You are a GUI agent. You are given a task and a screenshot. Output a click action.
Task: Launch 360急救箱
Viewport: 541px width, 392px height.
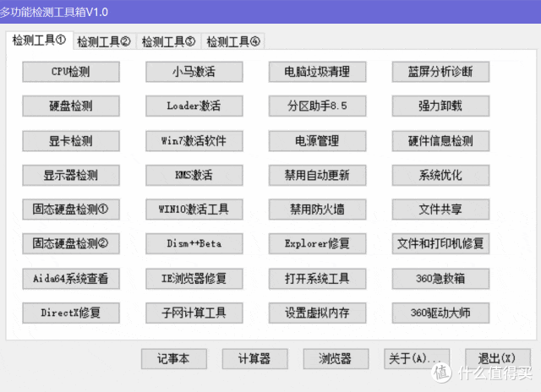coord(440,279)
